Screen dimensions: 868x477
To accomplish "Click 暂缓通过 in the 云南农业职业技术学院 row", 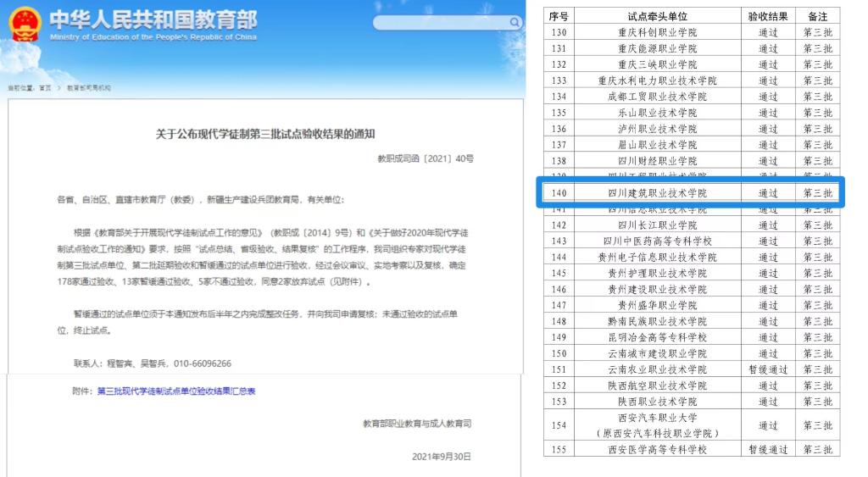I will pyautogui.click(x=768, y=369).
